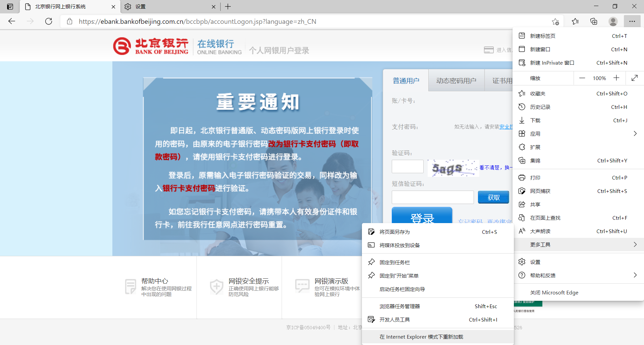
Task: Open the tab actions icon at top left
Action: (x=10, y=7)
